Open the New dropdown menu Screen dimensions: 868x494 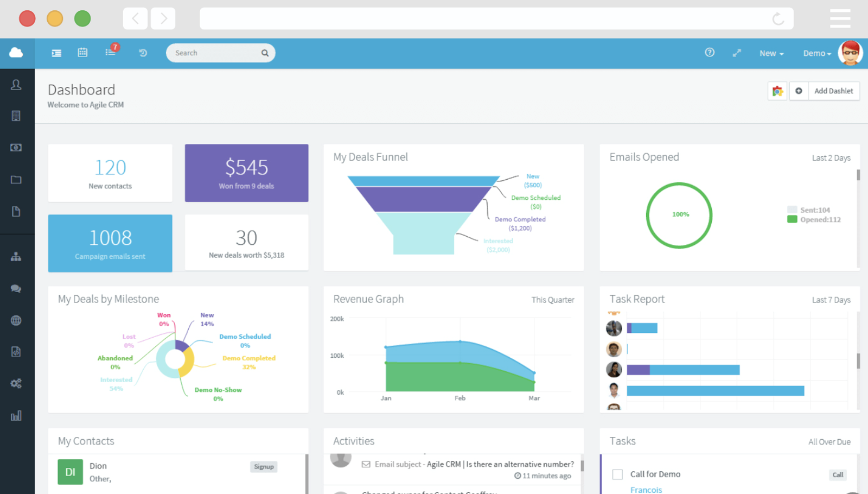(x=770, y=53)
